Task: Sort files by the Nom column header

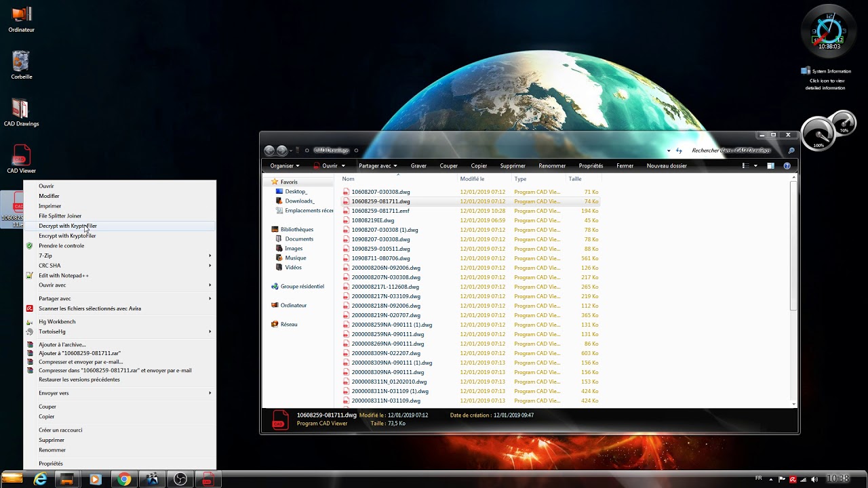Action: point(399,179)
